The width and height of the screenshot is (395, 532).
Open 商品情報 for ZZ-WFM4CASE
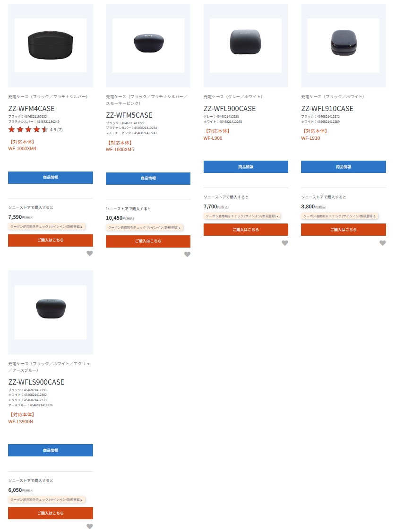51,178
